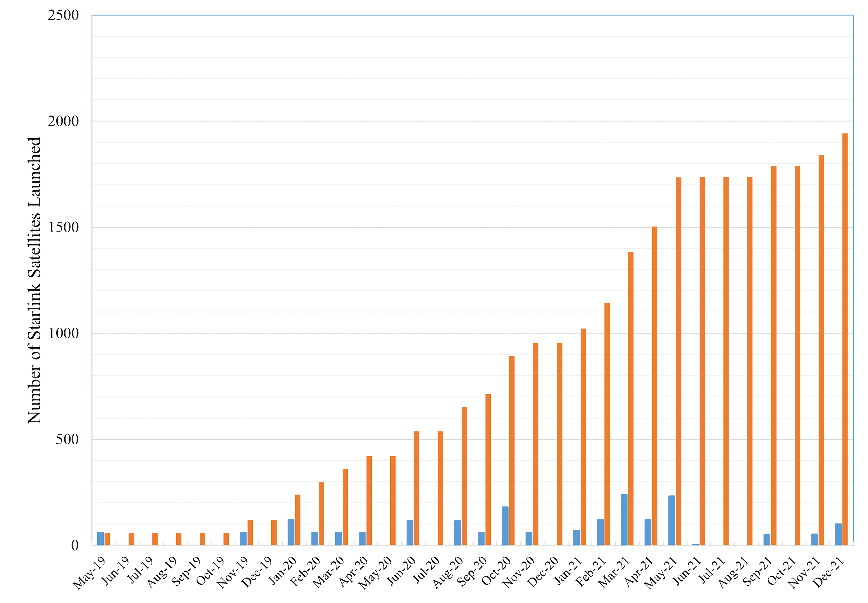Click the Mar-21 x-axis label
The width and height of the screenshot is (868, 603).
[x=614, y=572]
